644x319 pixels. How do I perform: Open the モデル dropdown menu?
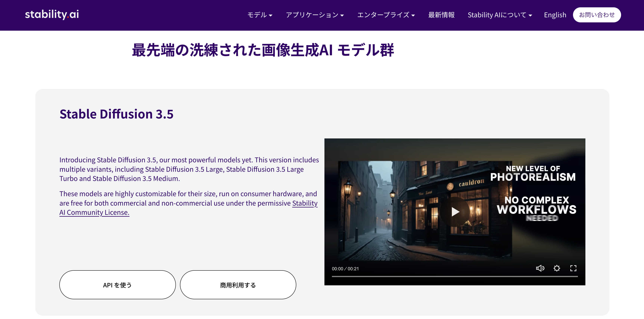point(260,15)
